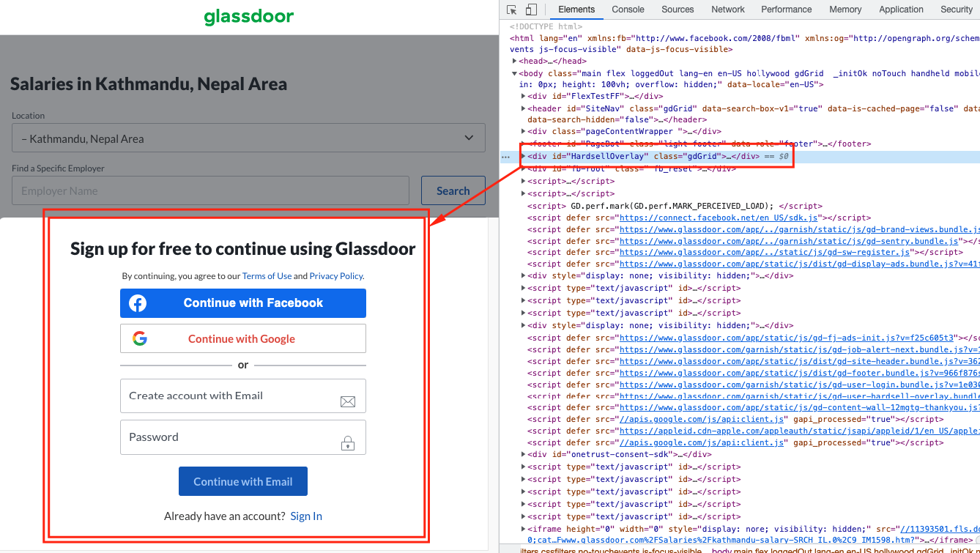Click the Location label above the dropdown

click(28, 116)
